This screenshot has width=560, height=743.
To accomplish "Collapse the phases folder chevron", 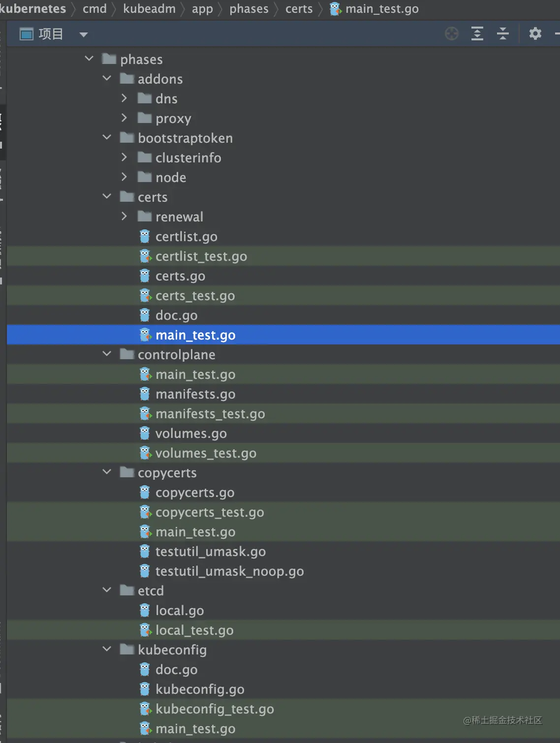I will point(89,59).
